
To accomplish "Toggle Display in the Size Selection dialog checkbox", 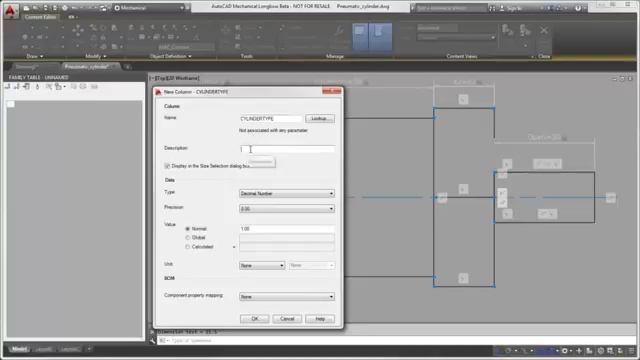I will [167, 166].
